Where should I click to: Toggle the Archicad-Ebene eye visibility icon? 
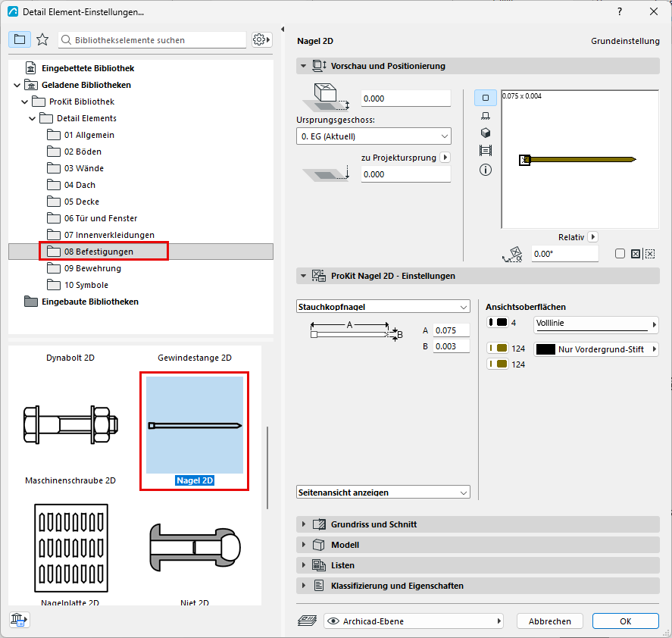333,621
